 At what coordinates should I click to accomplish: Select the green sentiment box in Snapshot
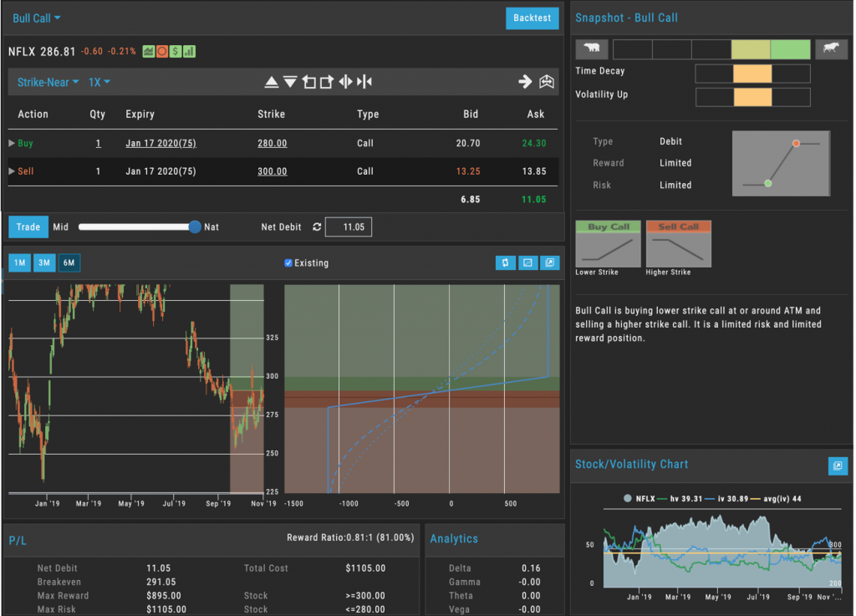(x=789, y=49)
